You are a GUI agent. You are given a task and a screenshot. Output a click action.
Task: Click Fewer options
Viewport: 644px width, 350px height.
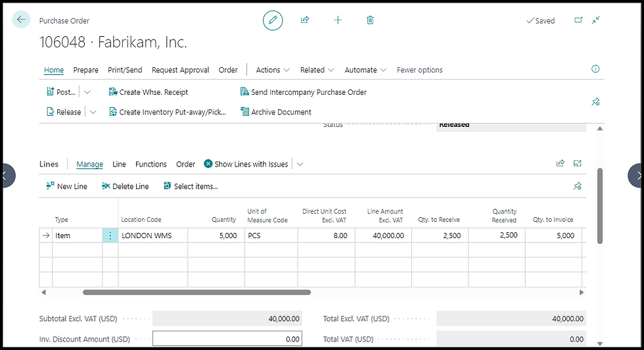(x=419, y=70)
